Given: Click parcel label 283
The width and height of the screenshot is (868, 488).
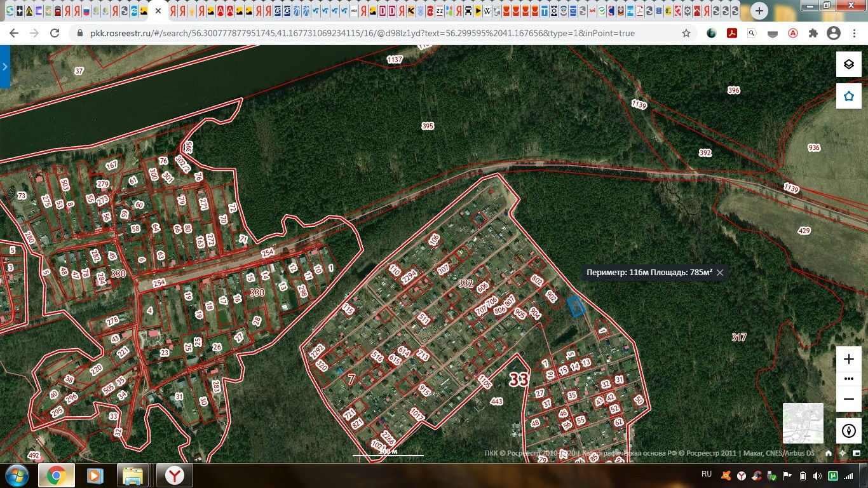Looking at the screenshot, I should click(x=216, y=386).
